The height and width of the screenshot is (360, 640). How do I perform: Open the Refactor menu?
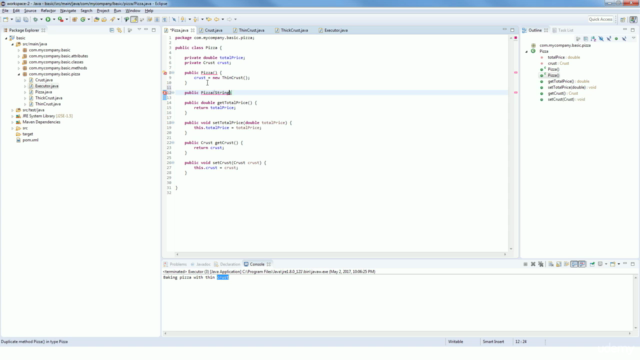coord(48,11)
